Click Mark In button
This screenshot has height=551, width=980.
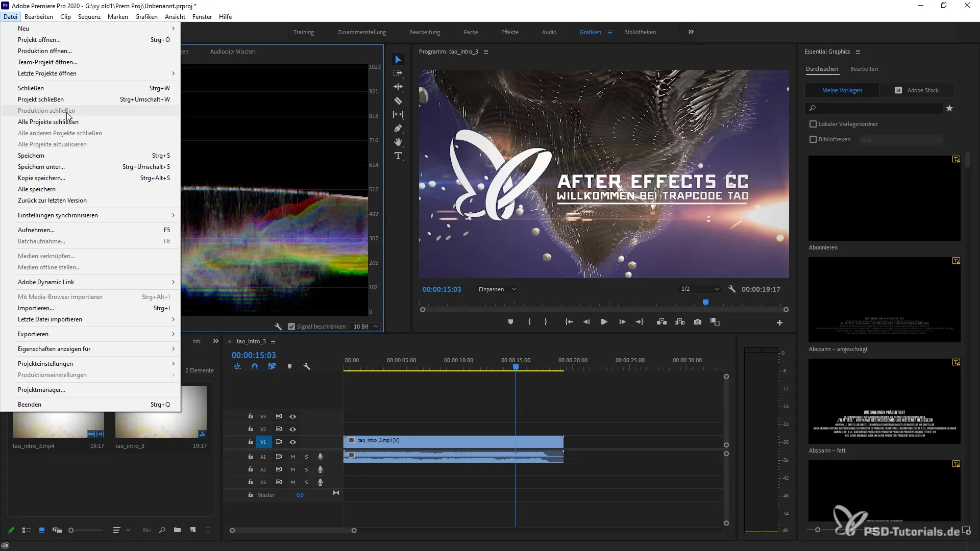(529, 322)
